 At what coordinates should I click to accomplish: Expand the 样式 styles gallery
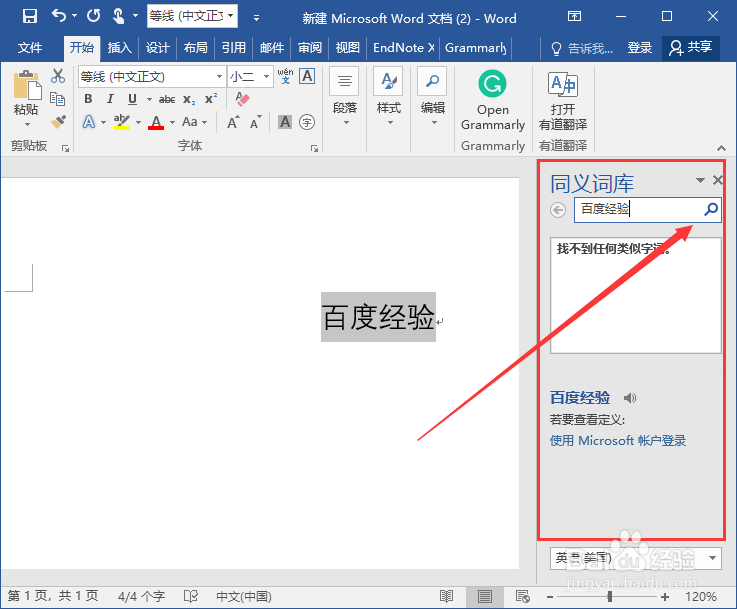[389, 97]
